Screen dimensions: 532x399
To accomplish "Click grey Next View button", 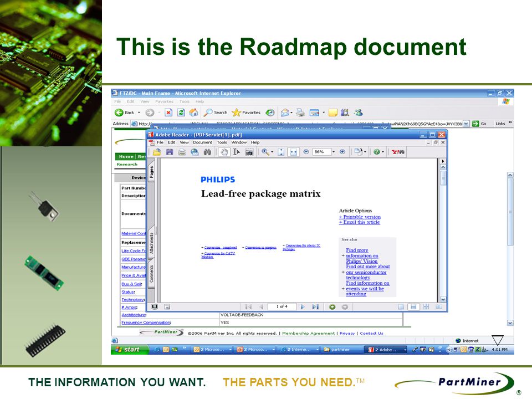I will (345, 306).
